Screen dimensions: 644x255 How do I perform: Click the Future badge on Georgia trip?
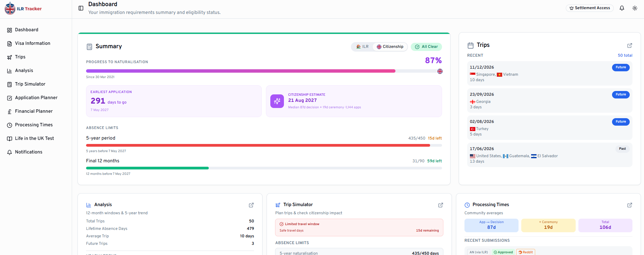621,94
